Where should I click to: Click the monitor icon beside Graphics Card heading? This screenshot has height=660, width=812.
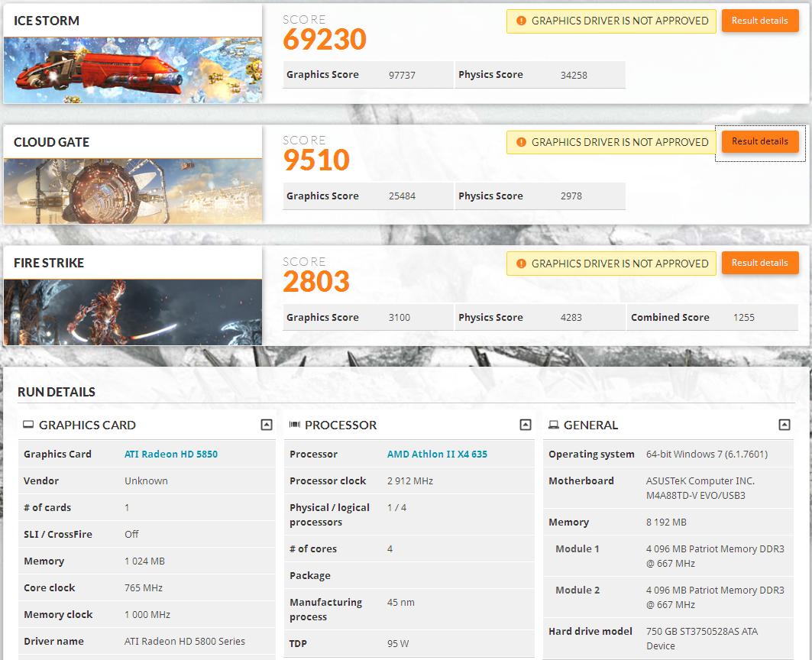point(28,425)
